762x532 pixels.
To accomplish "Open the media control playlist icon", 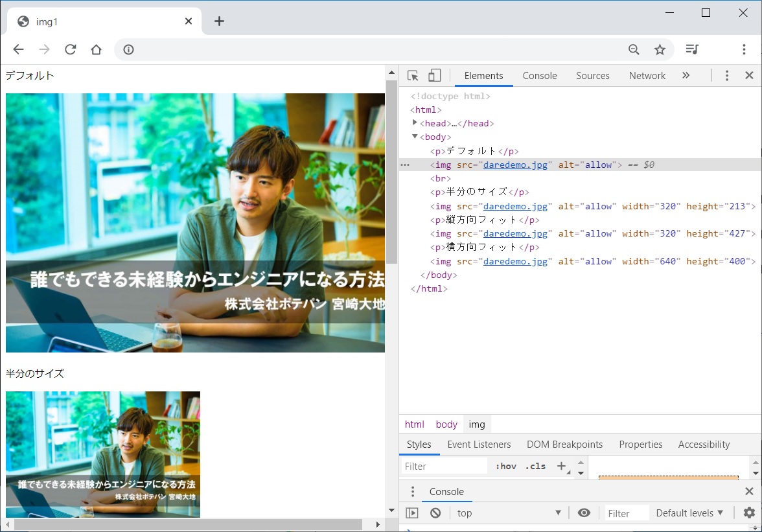I will coord(692,49).
